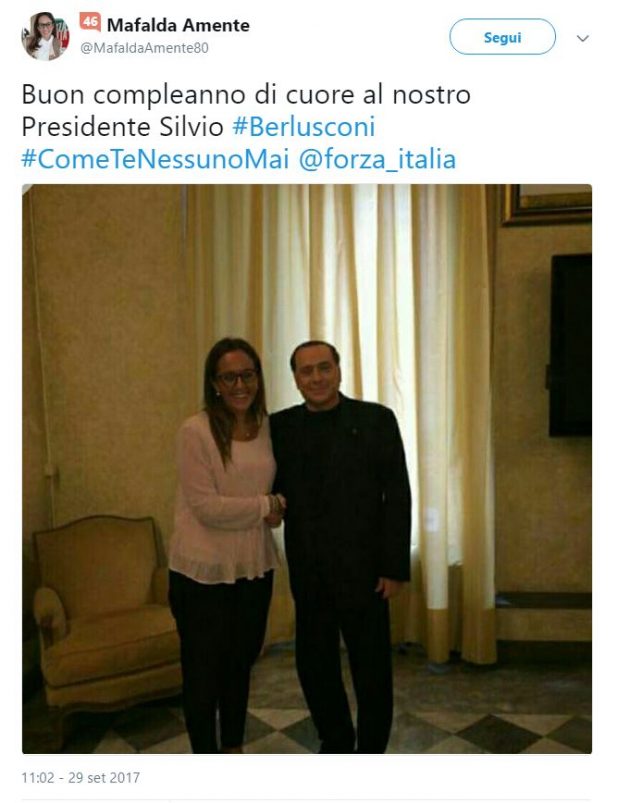Open the @MafaldaAmente80 handle link

[144, 48]
